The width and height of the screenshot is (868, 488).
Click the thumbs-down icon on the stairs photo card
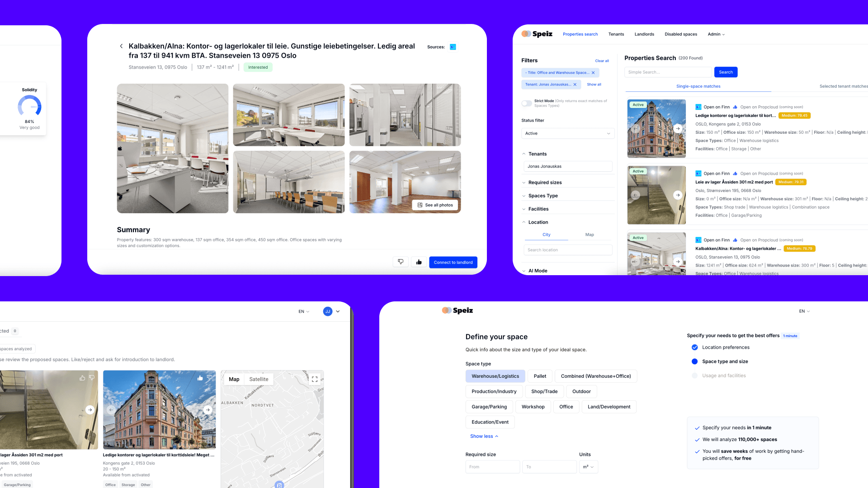tap(92, 378)
